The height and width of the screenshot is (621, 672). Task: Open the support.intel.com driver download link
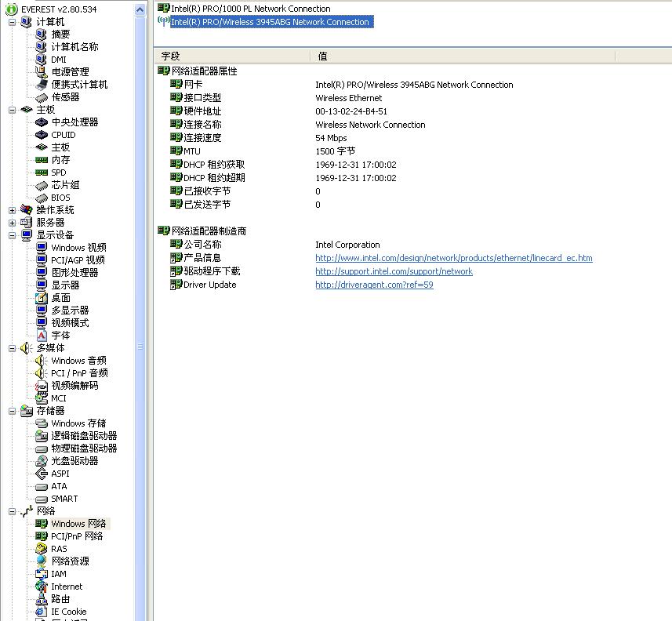(394, 271)
